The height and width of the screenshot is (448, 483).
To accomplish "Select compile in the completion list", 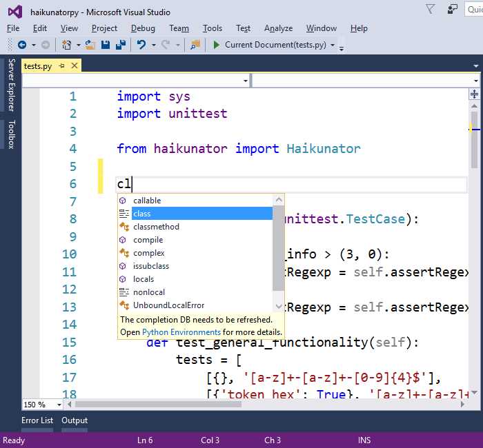I will pos(195,240).
